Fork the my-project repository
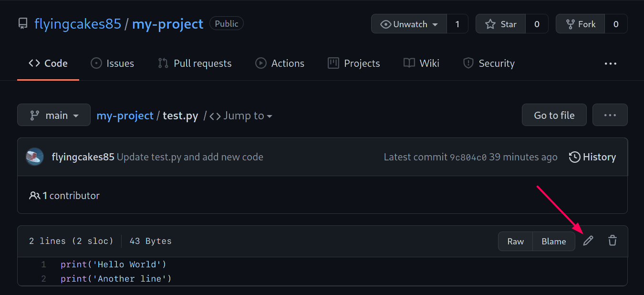Screen dimensions: 644x295 pyautogui.click(x=581, y=24)
